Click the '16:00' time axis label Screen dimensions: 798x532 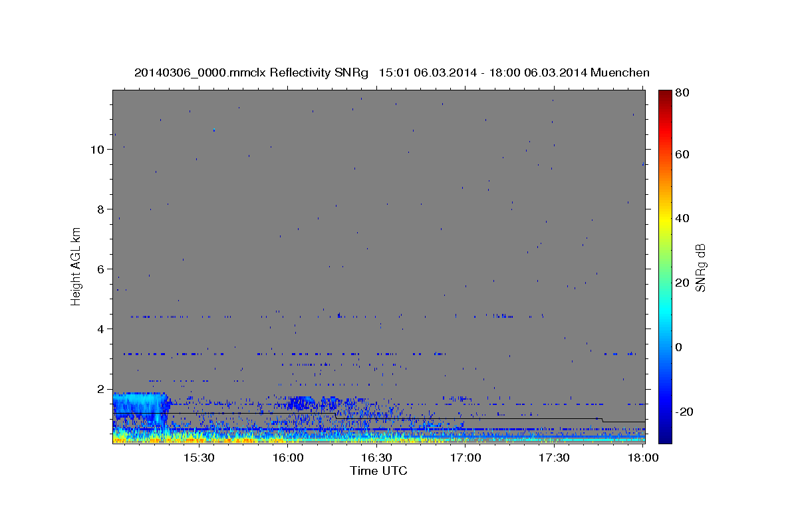[x=288, y=458]
